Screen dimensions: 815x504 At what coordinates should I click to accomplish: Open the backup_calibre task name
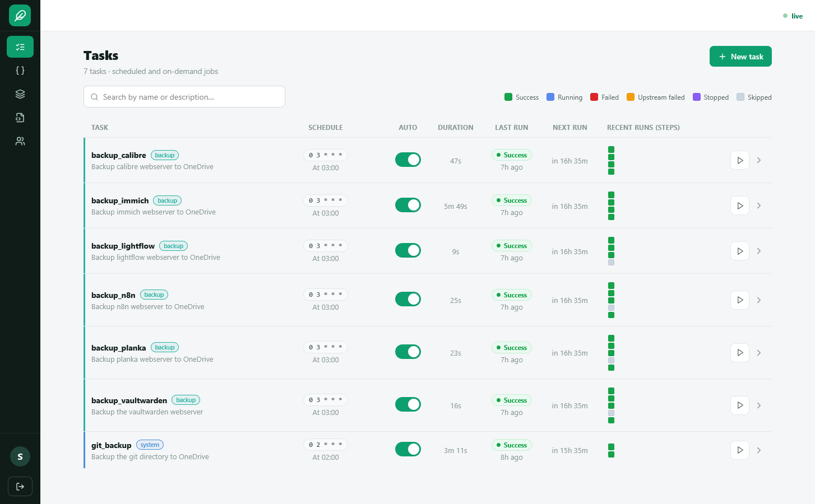pos(119,155)
